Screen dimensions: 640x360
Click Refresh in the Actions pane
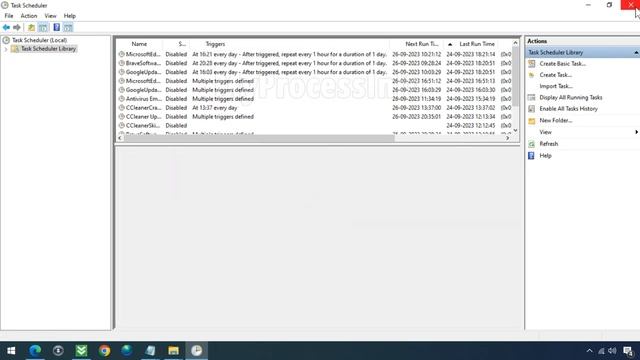point(549,144)
